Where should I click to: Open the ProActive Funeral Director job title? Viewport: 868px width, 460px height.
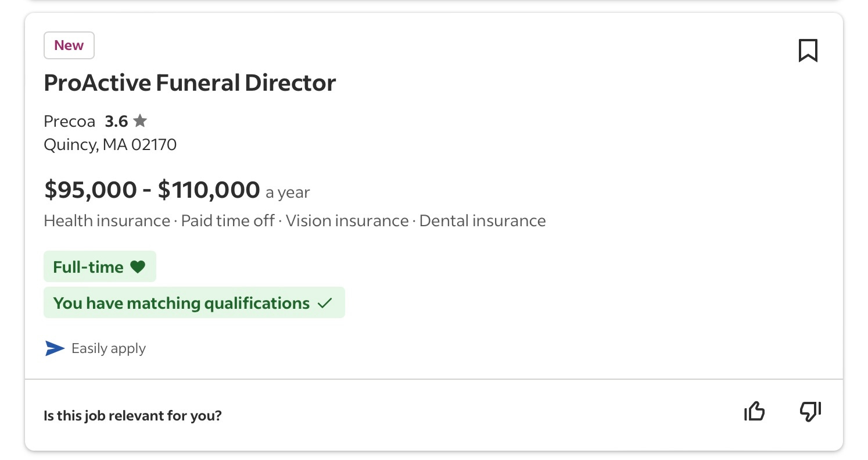[190, 83]
